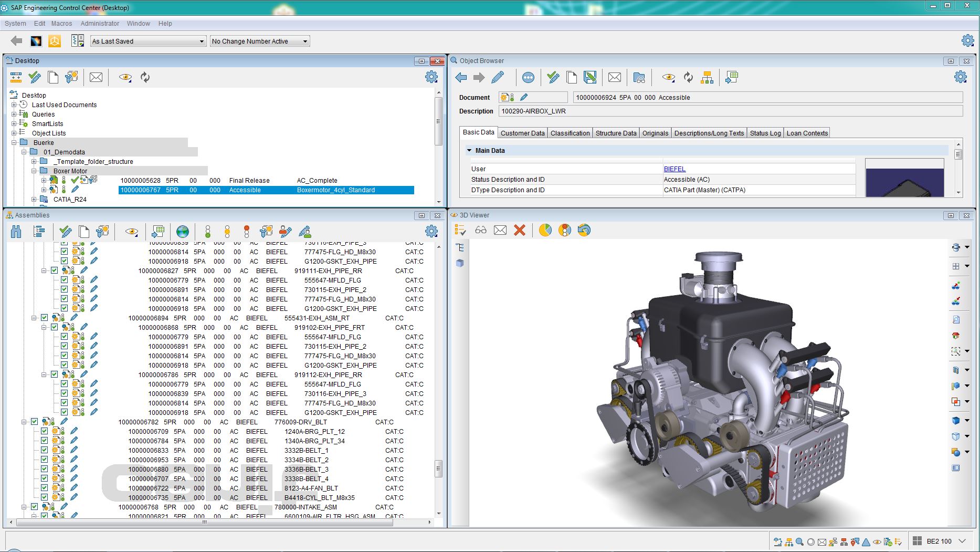The height and width of the screenshot is (552, 980).
Task: Collapse the Main Data section
Action: pyautogui.click(x=469, y=150)
